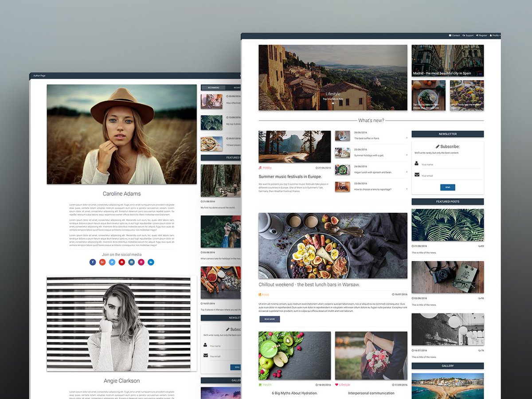The height and width of the screenshot is (399, 532).
Task: Click the comments icon showing 83
Action: pos(479,246)
